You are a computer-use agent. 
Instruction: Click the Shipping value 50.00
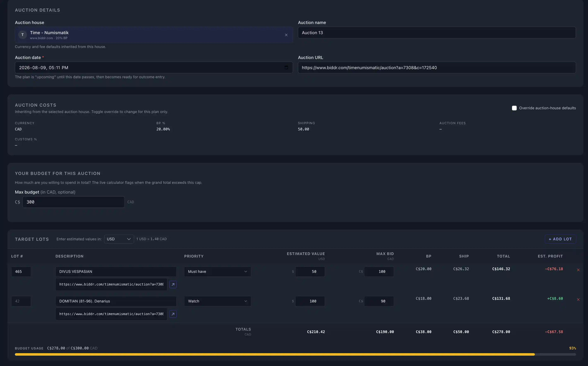coord(303,129)
